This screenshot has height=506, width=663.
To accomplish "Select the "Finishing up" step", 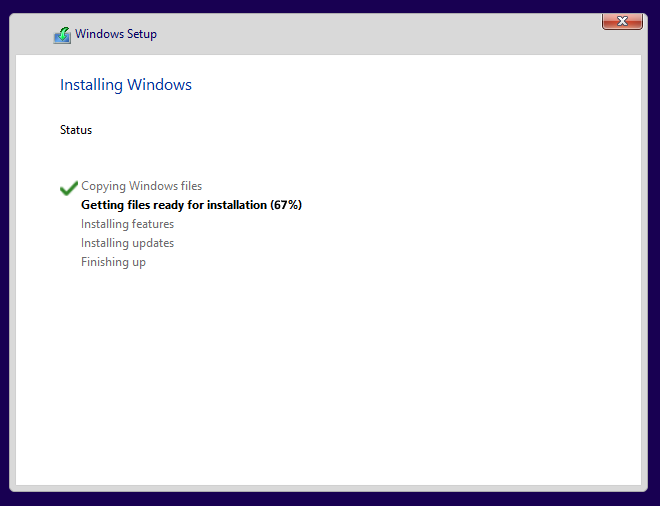I will click(x=113, y=262).
